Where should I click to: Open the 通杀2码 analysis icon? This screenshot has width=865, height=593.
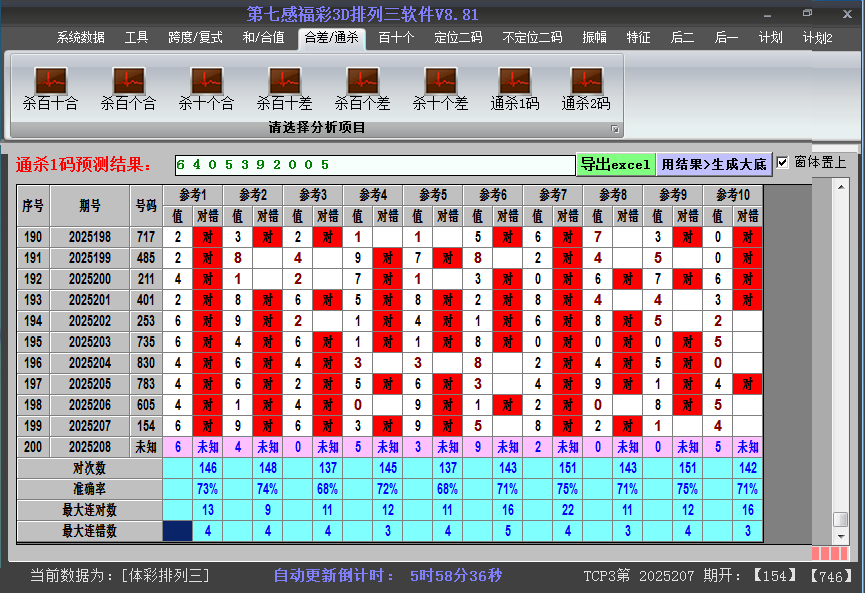(x=586, y=88)
